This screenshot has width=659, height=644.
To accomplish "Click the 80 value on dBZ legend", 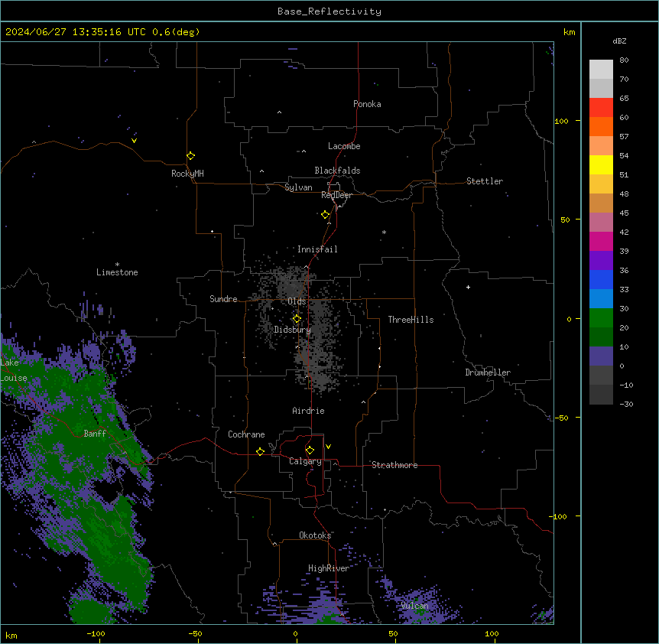I will click(x=624, y=60).
